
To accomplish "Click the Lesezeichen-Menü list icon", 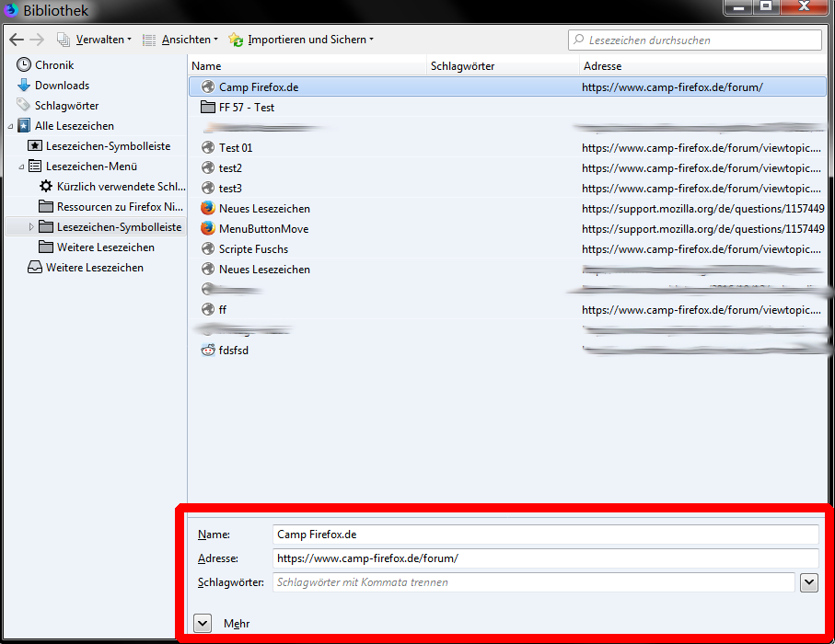I will [35, 166].
